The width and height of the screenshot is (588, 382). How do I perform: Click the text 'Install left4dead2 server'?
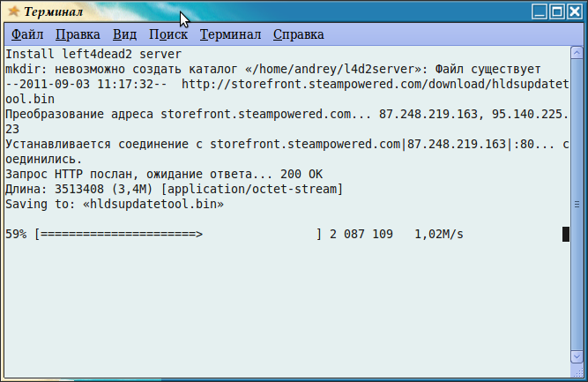coord(93,54)
